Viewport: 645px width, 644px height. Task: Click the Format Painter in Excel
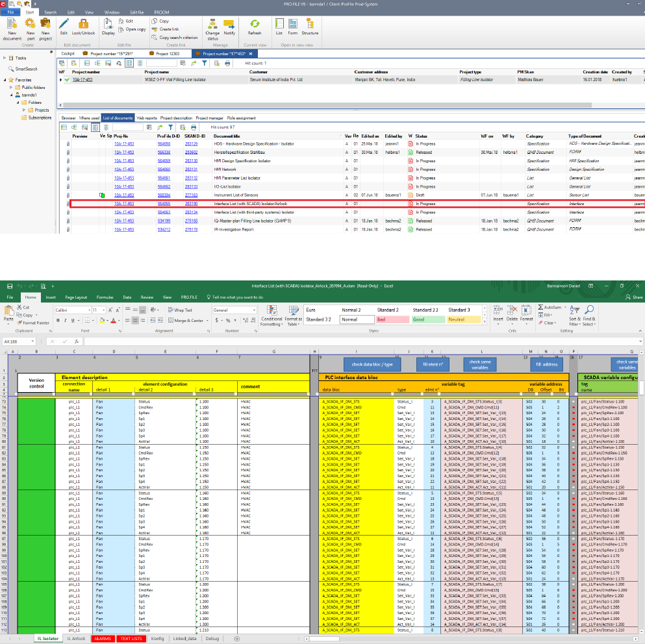tap(32, 323)
